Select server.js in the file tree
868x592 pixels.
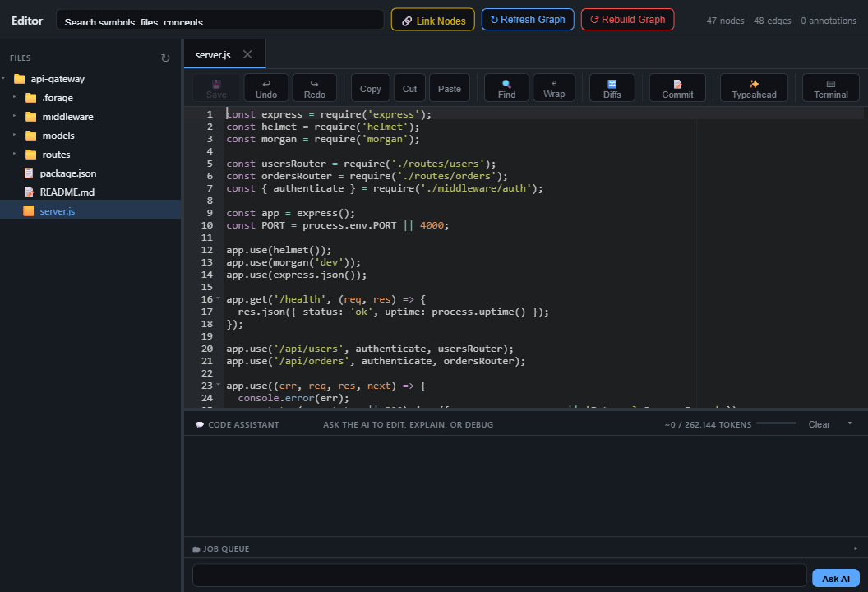pyautogui.click(x=90, y=211)
